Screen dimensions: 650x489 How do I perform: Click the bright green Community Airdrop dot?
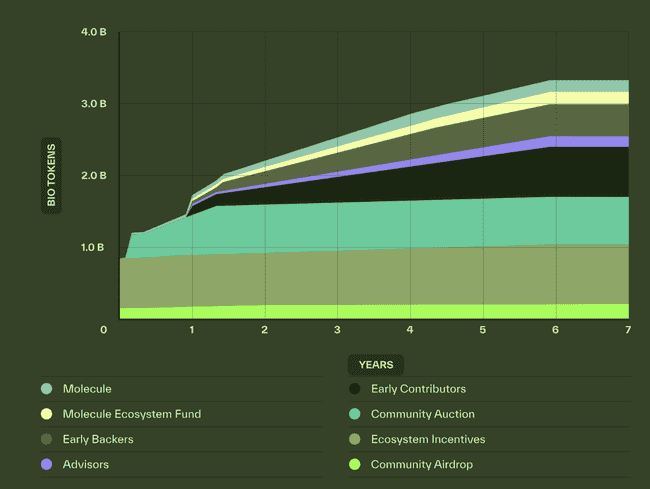354,464
